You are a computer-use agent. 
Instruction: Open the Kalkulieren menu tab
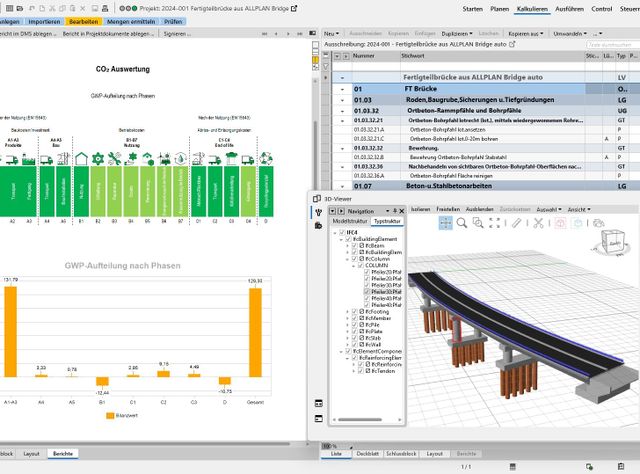(532, 9)
